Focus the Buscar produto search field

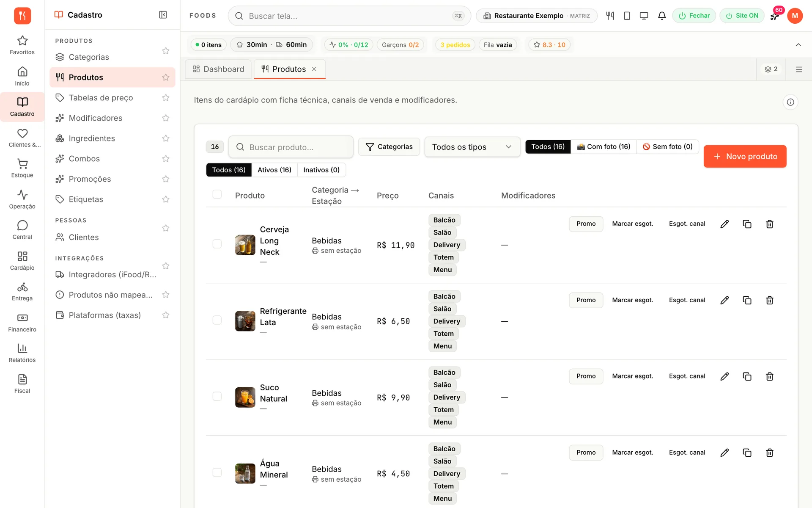pyautogui.click(x=291, y=147)
